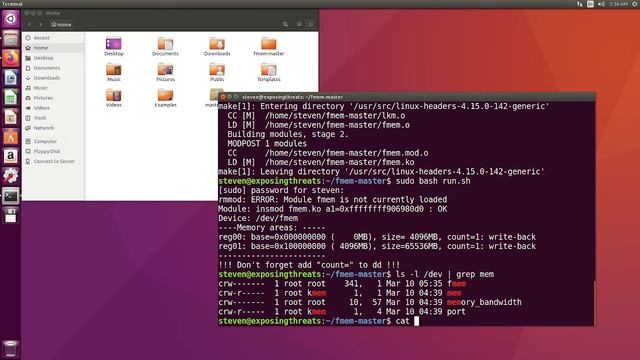
Task: Click the 'port' entry in terminal listing
Action: (456, 312)
